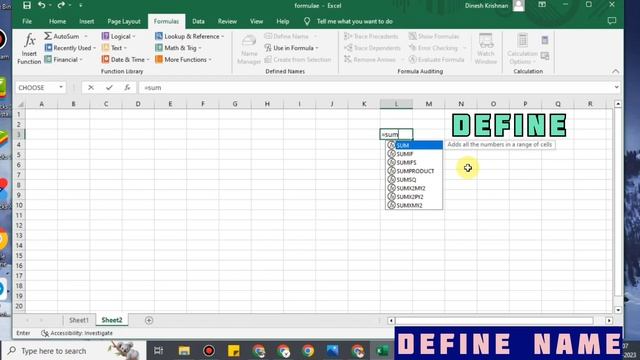
Task: Click the Save icon in title bar
Action: pyautogui.click(x=27, y=5)
